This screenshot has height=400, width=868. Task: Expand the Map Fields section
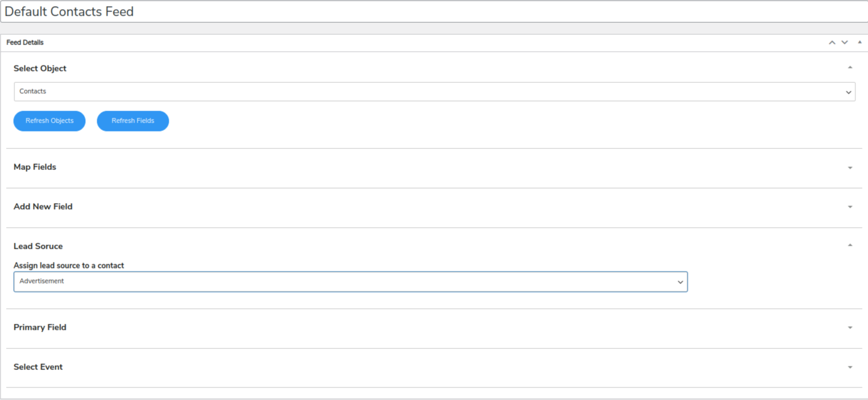[849, 167]
